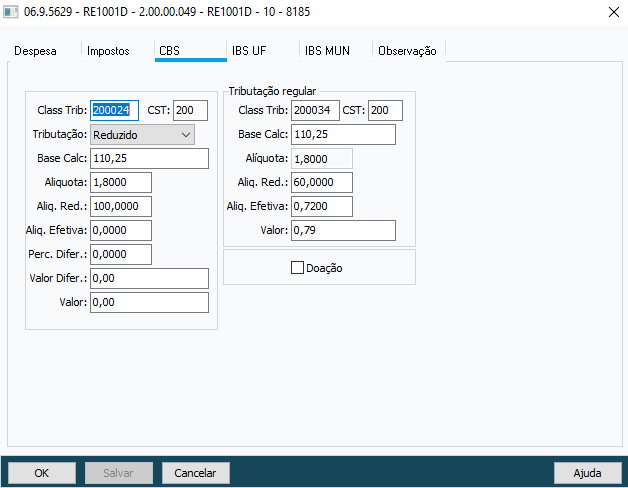Screen dimensions: 628x488
Task: Click the Aliq. Red. field with 60,0000
Action: (x=322, y=182)
